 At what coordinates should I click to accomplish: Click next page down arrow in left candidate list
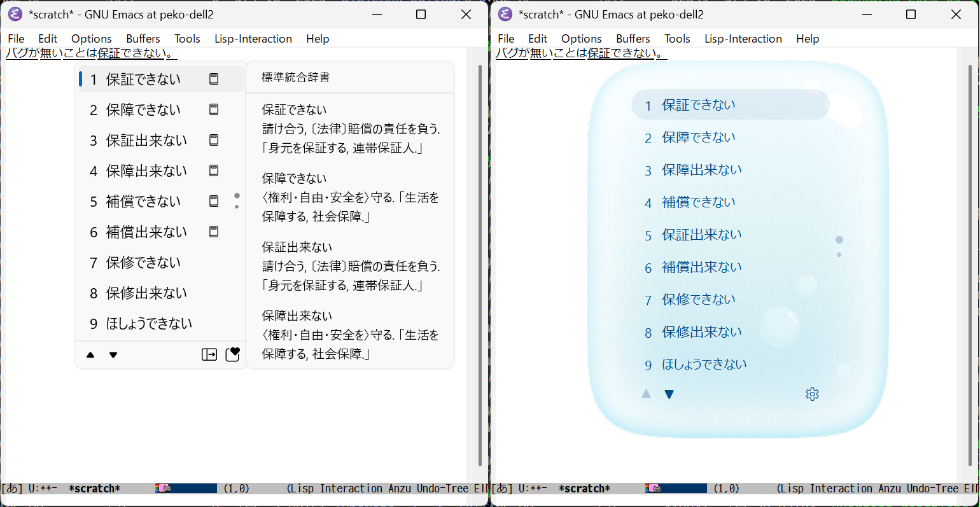[x=113, y=355]
